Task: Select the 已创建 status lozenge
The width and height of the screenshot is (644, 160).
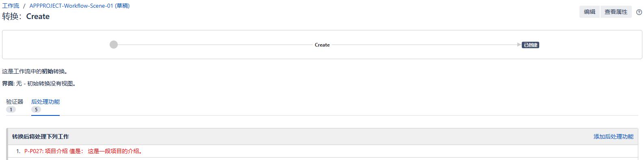Action: [x=530, y=45]
